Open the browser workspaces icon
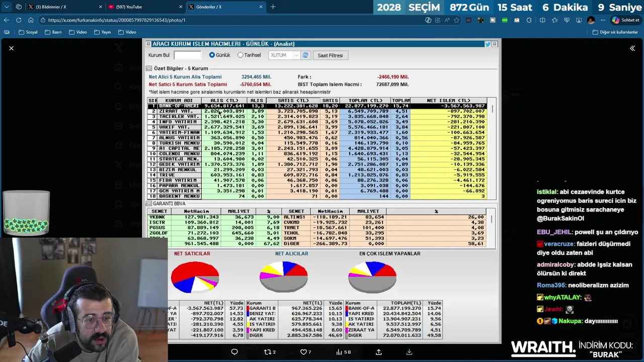644x362 pixels. pyautogui.click(x=19, y=7)
